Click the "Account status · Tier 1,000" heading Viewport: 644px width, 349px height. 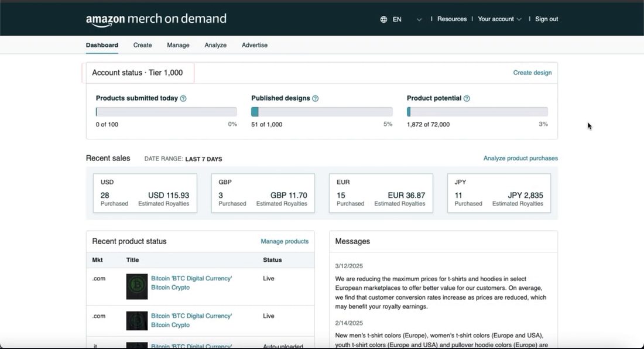click(x=137, y=73)
